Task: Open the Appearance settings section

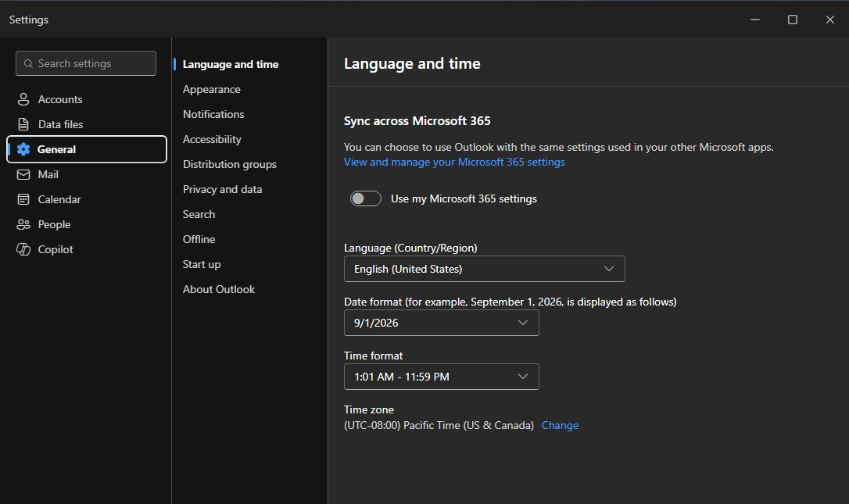Action: [x=211, y=89]
